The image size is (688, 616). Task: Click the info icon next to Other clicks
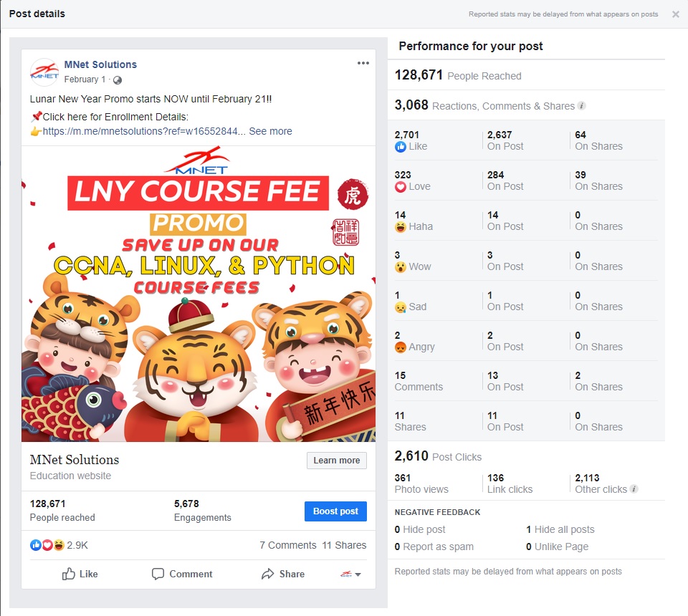tap(634, 489)
